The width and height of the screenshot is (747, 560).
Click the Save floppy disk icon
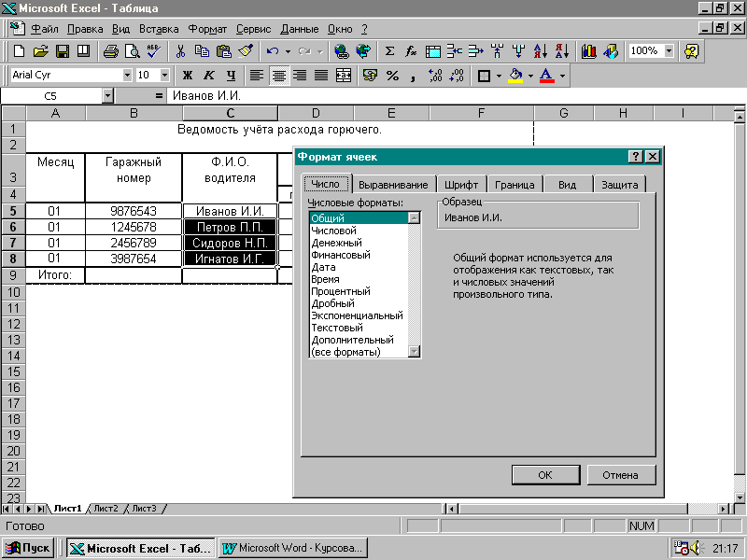63,51
